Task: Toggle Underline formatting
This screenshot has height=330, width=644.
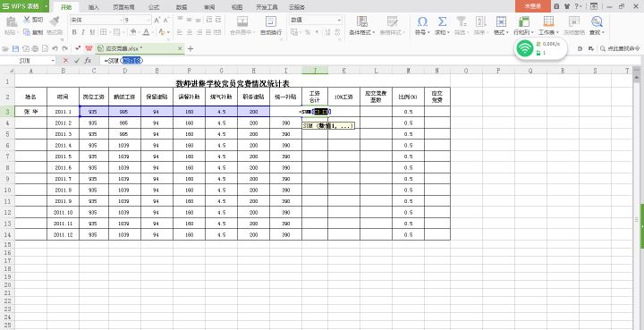Action: (92, 32)
